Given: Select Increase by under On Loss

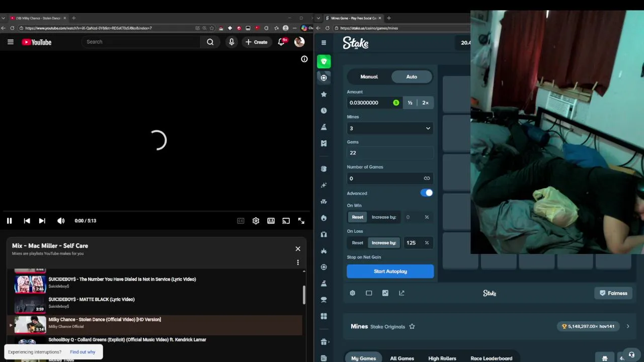Looking at the screenshot, I should (384, 243).
